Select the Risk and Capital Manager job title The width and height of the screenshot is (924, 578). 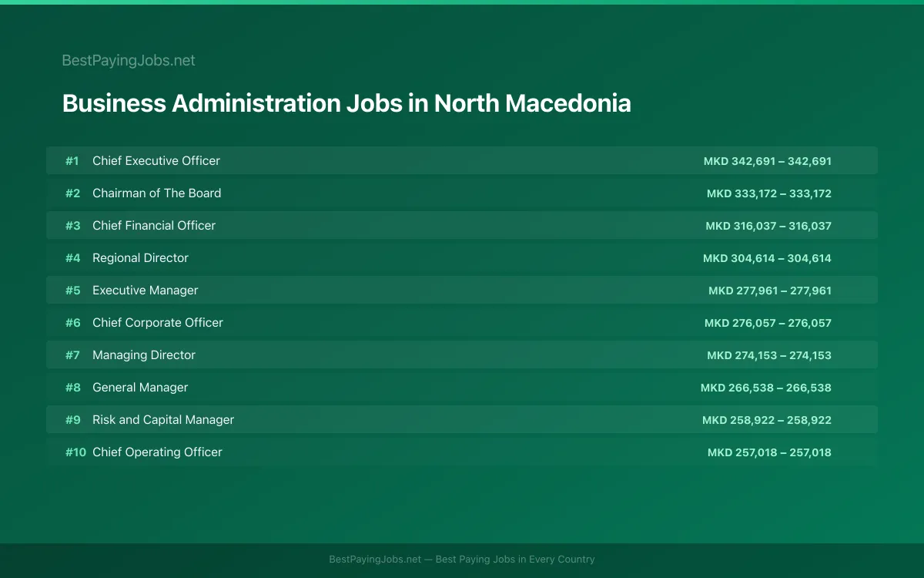pyautogui.click(x=163, y=420)
